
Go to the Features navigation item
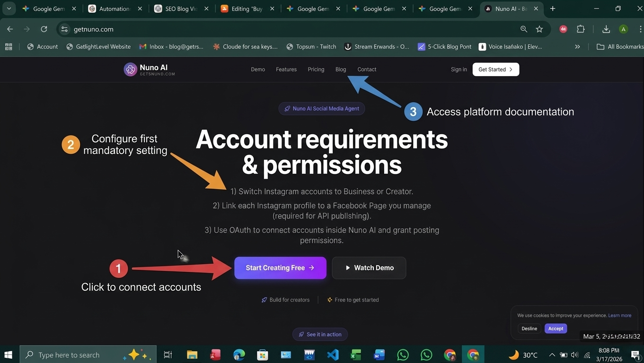coord(286,69)
